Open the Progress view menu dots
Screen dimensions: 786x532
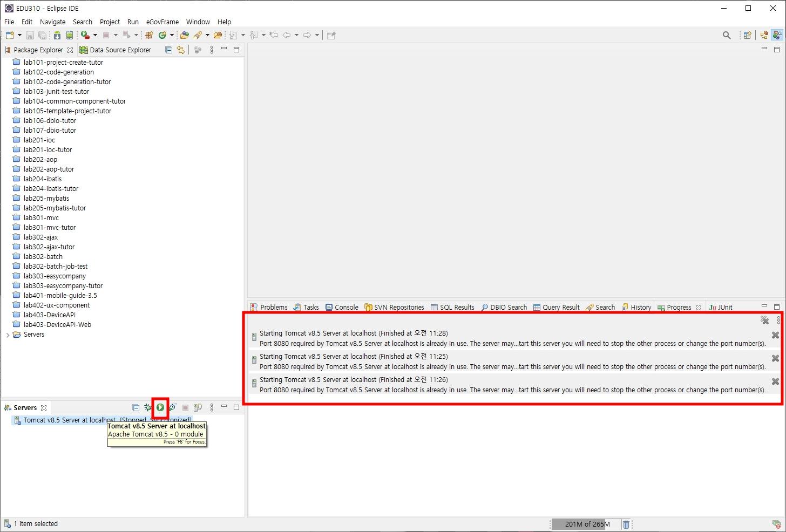pyautogui.click(x=778, y=320)
